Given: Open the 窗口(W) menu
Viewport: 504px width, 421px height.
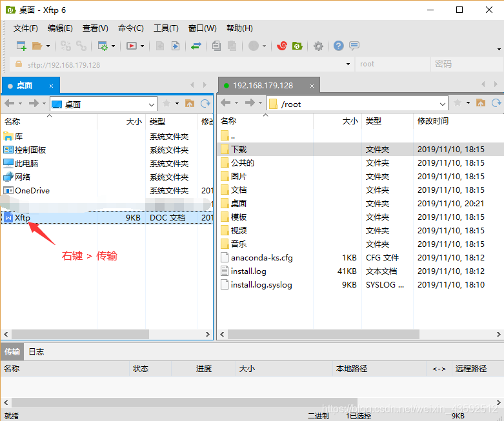Looking at the screenshot, I should click(x=202, y=28).
